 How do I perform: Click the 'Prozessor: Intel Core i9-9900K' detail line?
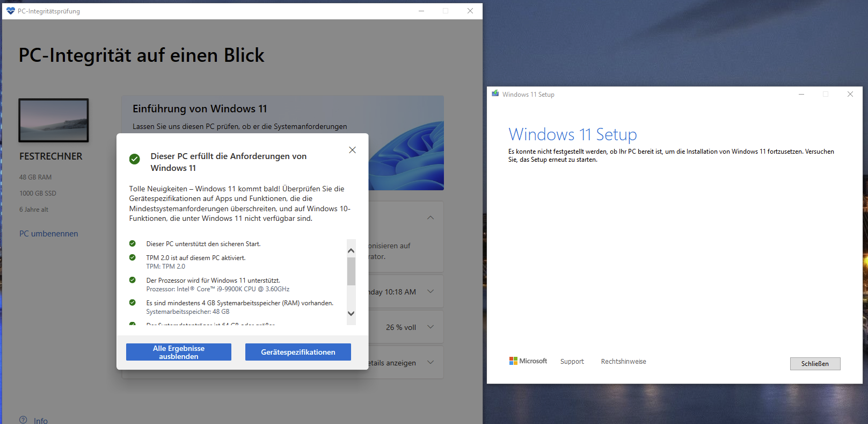tap(218, 289)
